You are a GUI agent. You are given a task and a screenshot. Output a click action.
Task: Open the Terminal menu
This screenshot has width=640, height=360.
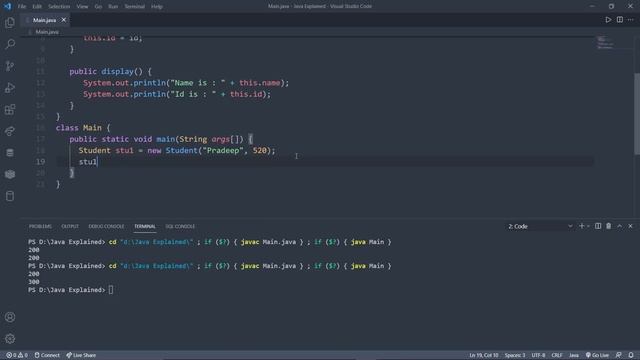coord(135,7)
